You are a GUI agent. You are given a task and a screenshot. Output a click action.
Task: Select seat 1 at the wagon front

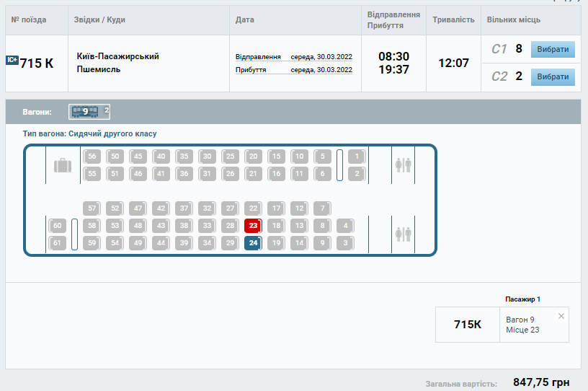point(357,156)
